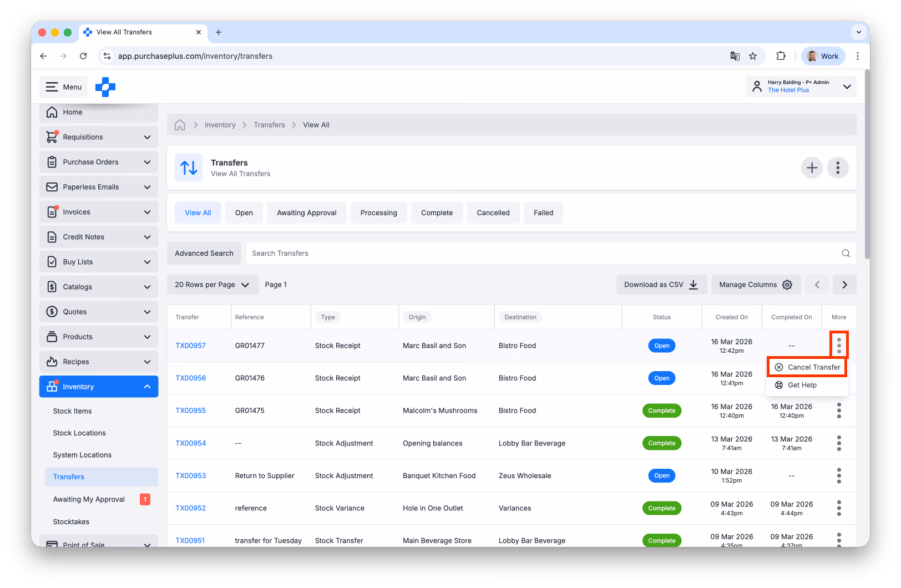Open more options for TX00954 row
901x588 pixels.
[x=839, y=443]
